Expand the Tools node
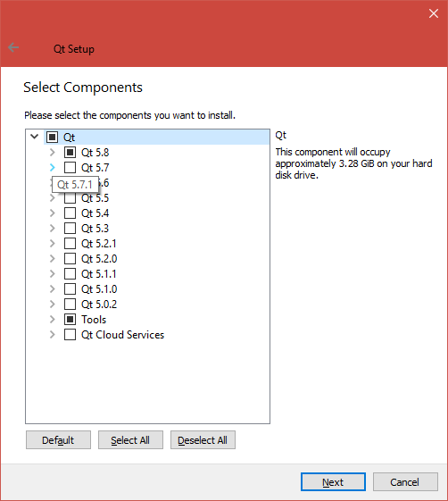The width and height of the screenshot is (448, 501). coord(53,319)
